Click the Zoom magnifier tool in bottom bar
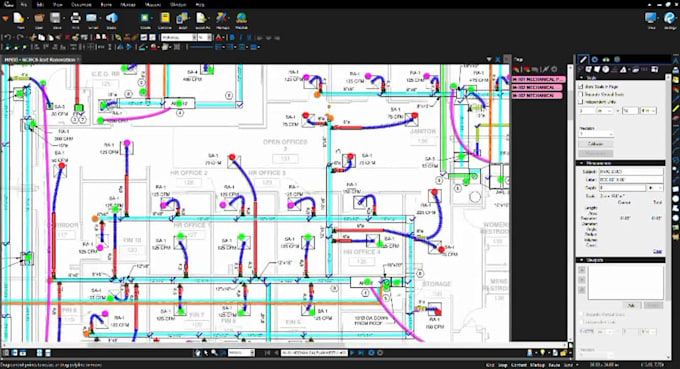Screen dimensions: 680x369 [214, 353]
